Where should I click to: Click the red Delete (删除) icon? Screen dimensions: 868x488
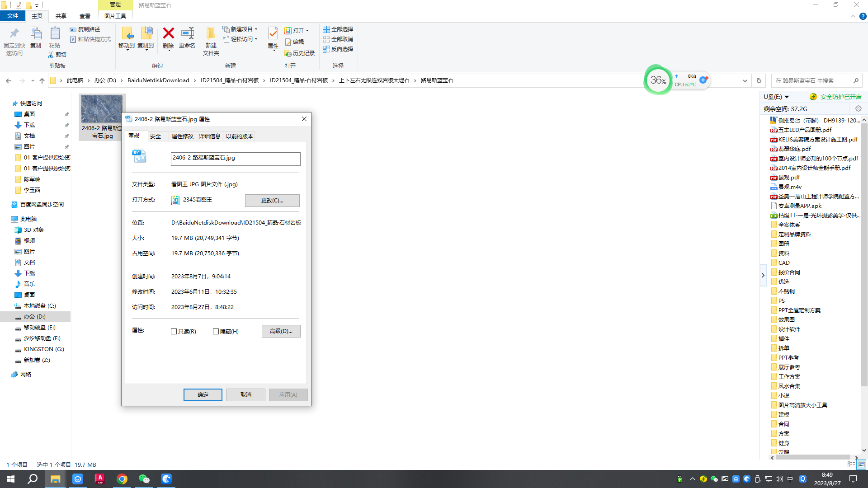[168, 38]
